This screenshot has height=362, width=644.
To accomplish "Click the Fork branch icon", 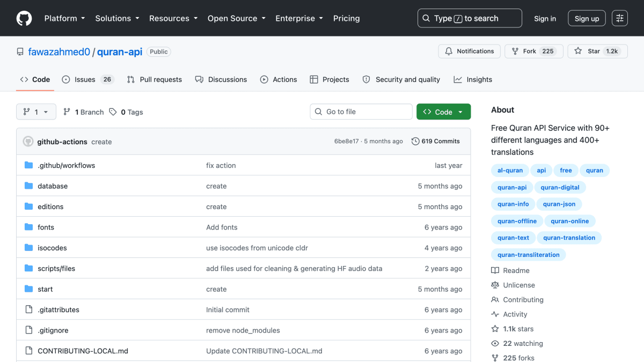I will 515,51.
